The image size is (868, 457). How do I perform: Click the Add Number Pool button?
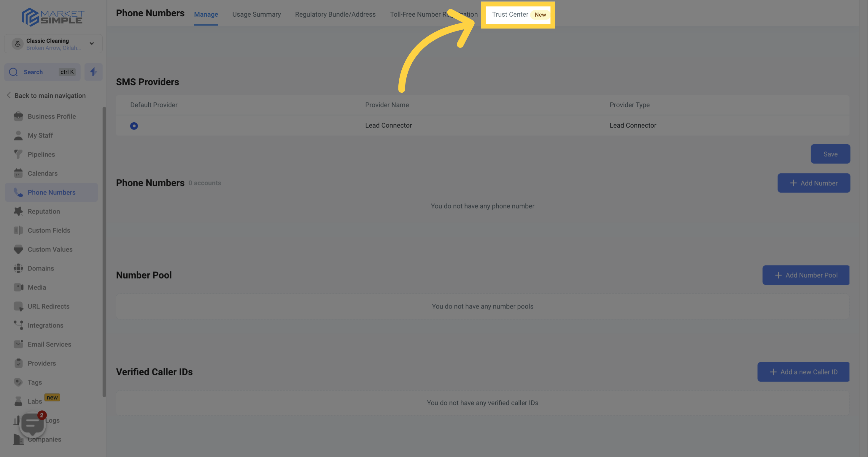tap(806, 275)
